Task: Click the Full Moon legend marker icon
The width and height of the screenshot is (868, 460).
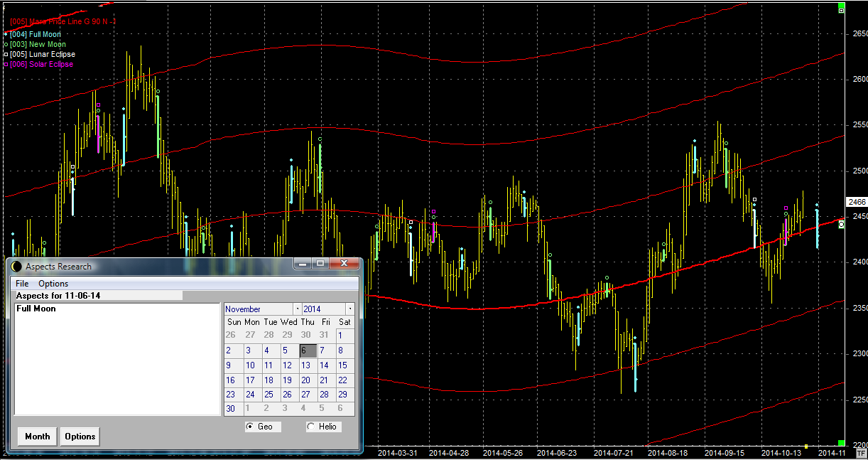Action: point(6,34)
